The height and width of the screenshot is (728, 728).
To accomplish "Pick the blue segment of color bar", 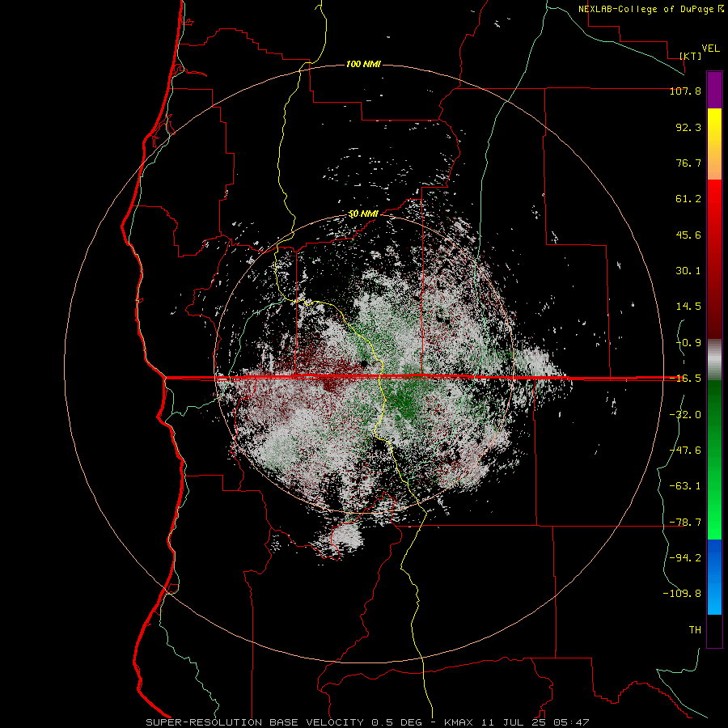I will click(x=714, y=577).
